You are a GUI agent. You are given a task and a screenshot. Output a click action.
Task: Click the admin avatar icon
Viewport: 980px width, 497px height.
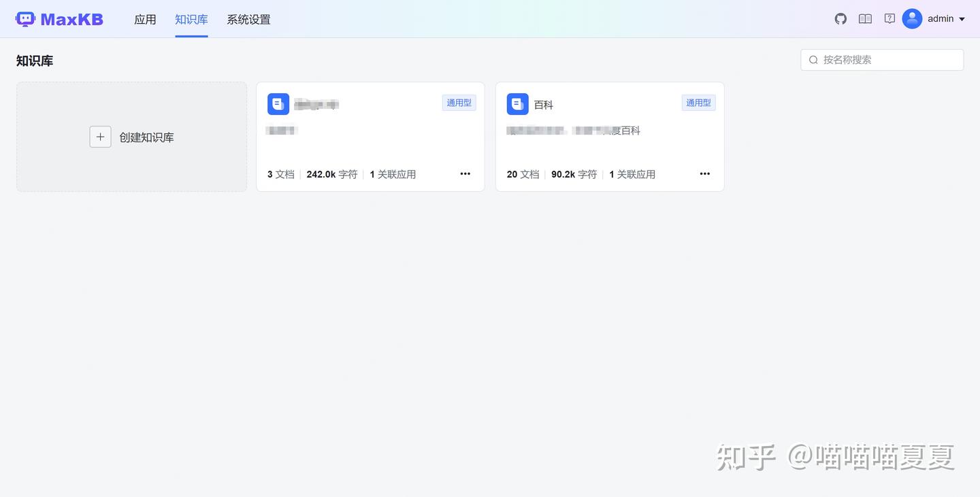(x=912, y=18)
